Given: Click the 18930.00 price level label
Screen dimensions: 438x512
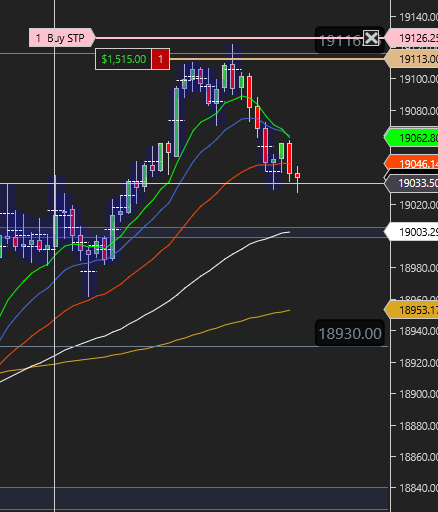Looking at the screenshot, I should [x=350, y=333].
